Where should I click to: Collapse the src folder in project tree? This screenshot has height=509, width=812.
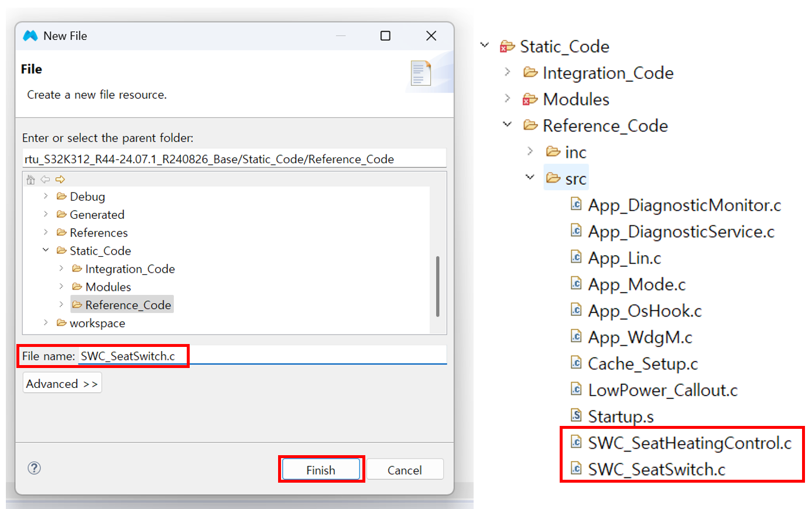[x=530, y=177]
